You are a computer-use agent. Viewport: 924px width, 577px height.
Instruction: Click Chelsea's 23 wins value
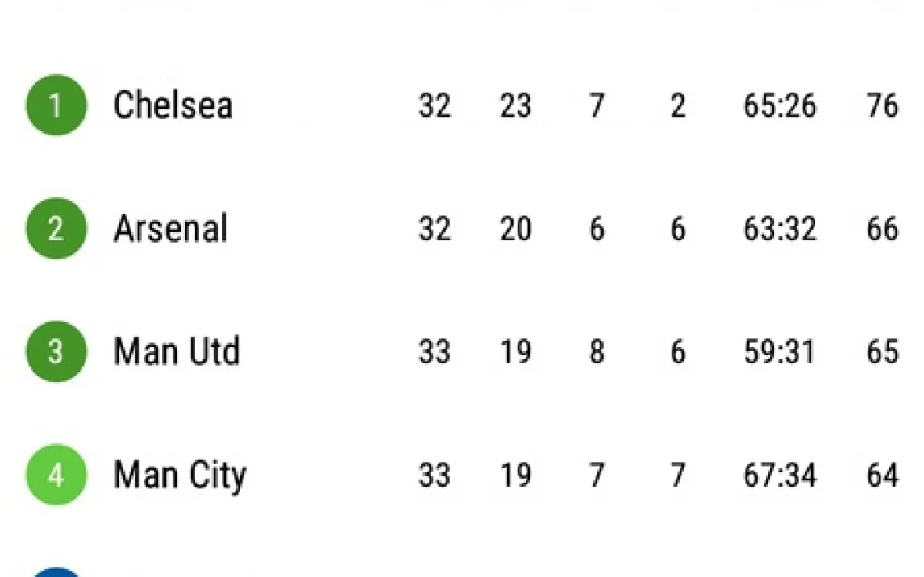pos(515,106)
